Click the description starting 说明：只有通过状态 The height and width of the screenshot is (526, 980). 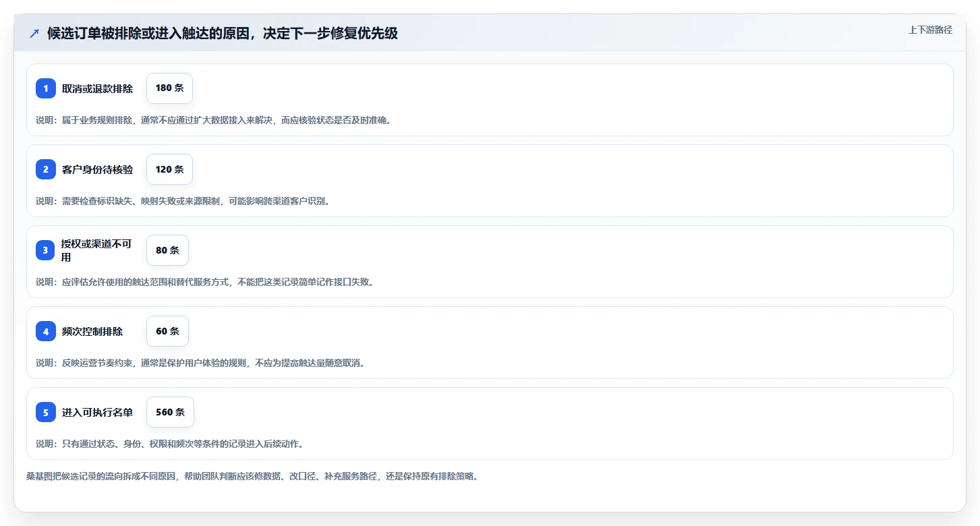(x=170, y=444)
